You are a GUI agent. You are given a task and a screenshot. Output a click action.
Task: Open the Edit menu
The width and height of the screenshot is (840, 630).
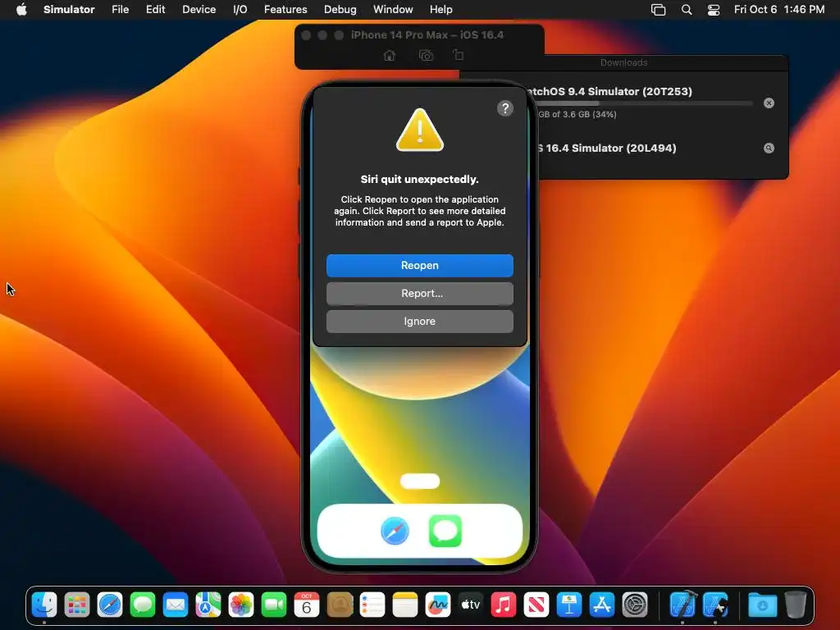[x=155, y=10]
